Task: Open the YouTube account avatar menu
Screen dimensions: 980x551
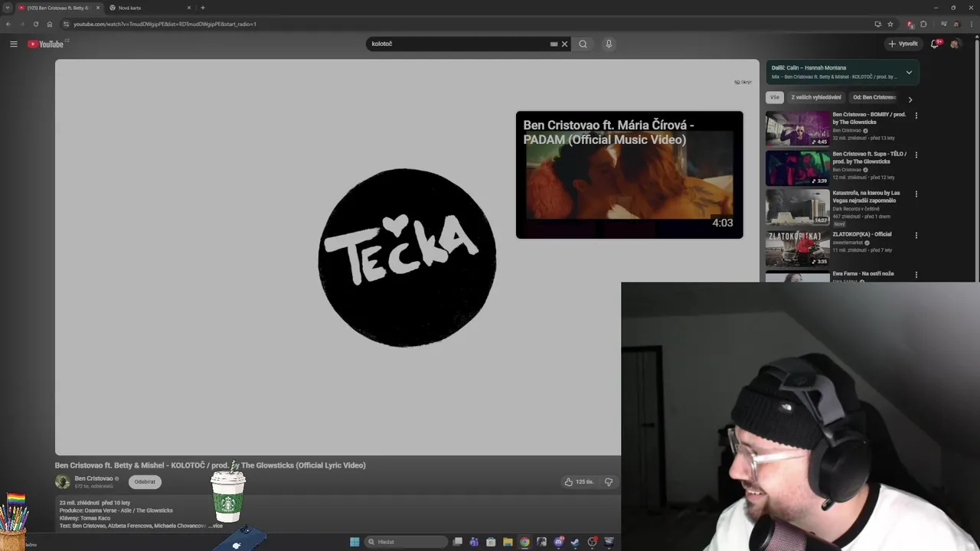Action: [954, 44]
